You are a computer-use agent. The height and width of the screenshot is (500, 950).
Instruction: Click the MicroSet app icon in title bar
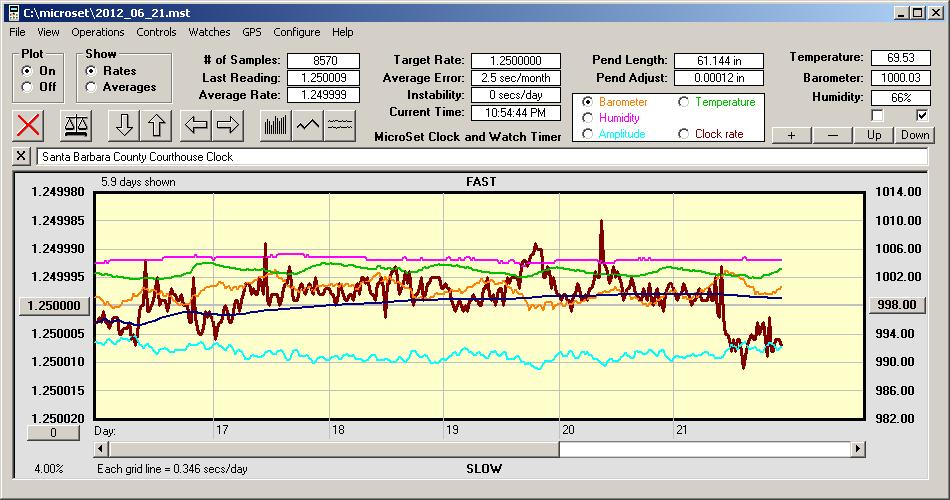(13, 12)
